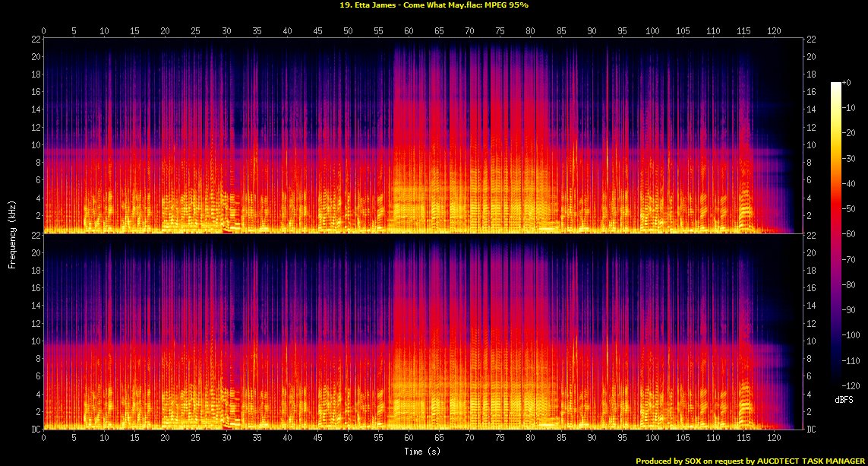Click the lower channel spectrogram around 70 seconds
Viewport: 868px width, 466px height.
click(x=469, y=332)
